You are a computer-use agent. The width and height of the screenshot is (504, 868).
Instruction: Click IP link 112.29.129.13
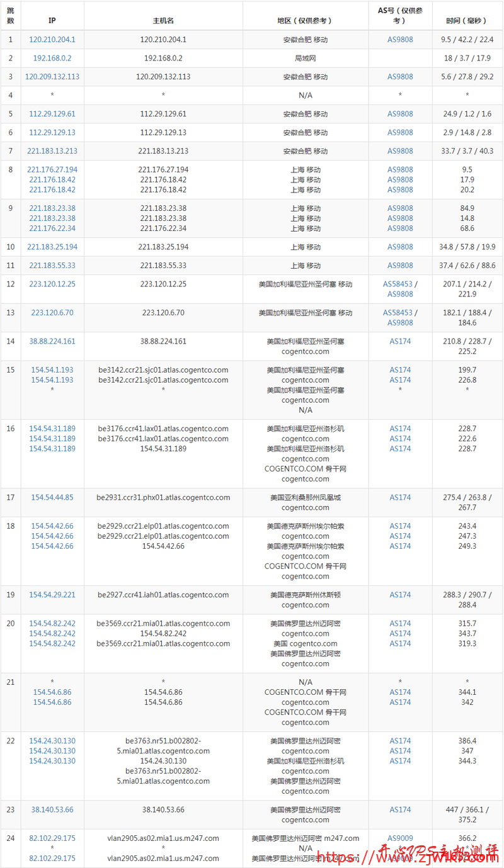[52, 132]
